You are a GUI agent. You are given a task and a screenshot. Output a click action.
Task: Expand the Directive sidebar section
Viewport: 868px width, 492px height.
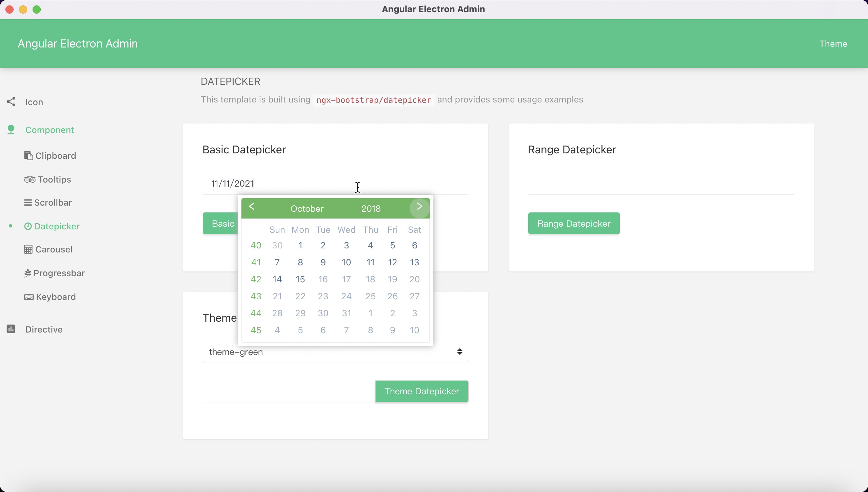(x=44, y=329)
